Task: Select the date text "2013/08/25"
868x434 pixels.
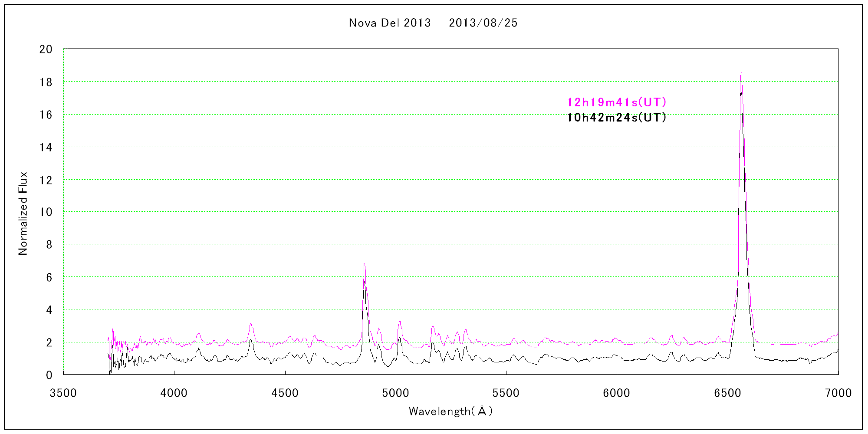Action: tap(483, 23)
